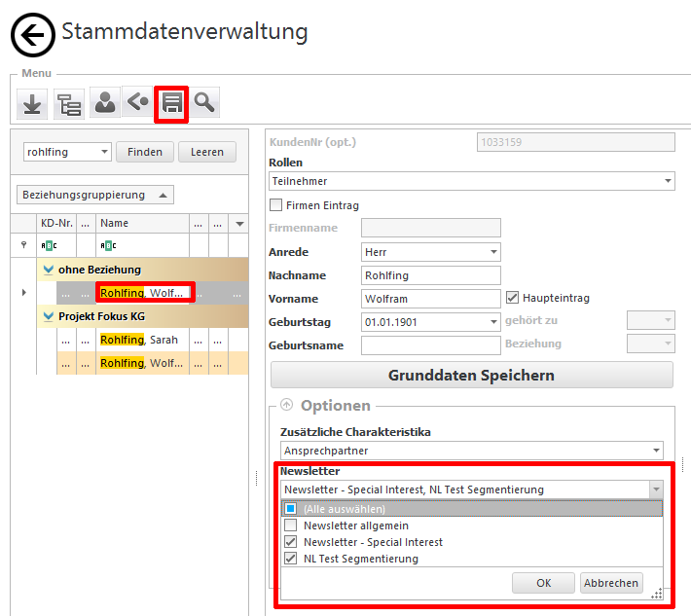Click into the Nachname input field
Viewport: 691px width, 616px height.
point(430,275)
